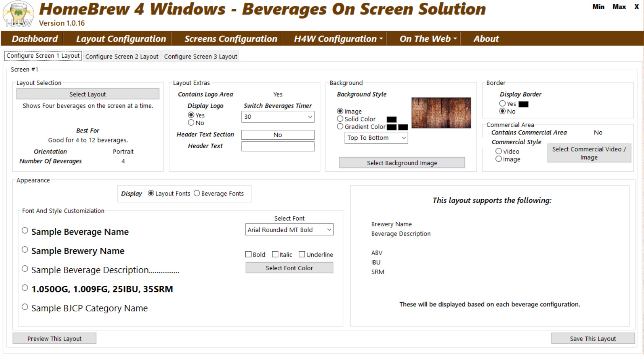Viewport: 644px width, 355px height.
Task: Click Preview This Layout button
Action: (x=54, y=338)
